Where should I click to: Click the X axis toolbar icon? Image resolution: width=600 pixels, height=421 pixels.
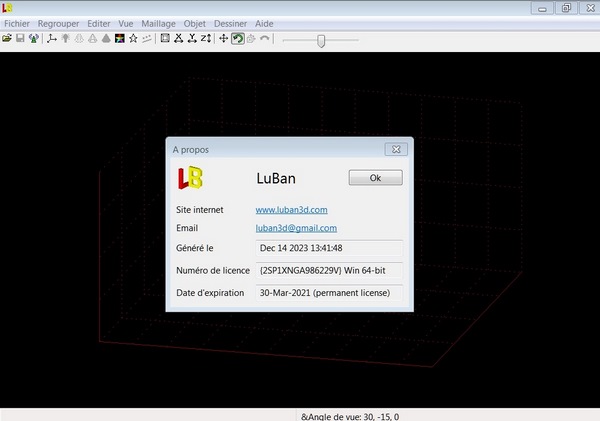pyautogui.click(x=178, y=38)
